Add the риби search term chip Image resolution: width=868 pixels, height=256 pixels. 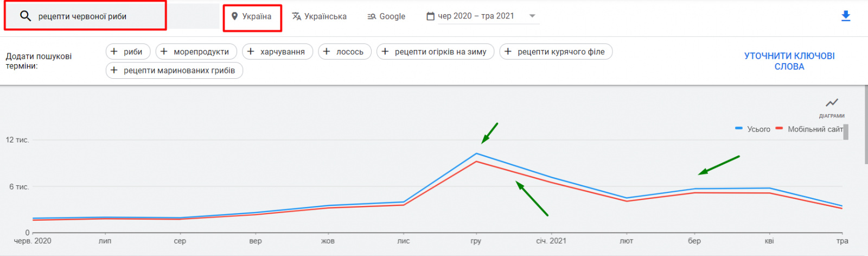tap(127, 52)
